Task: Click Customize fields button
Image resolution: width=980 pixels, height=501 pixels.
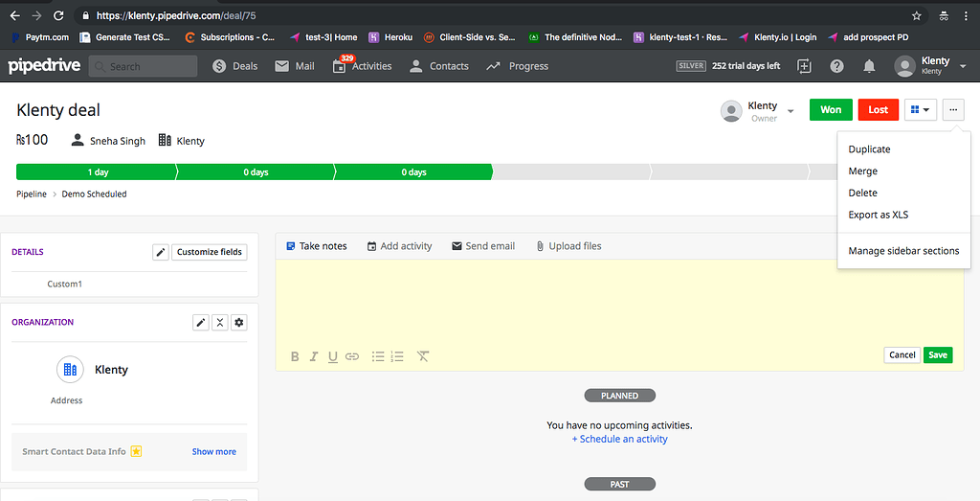Action: click(210, 252)
